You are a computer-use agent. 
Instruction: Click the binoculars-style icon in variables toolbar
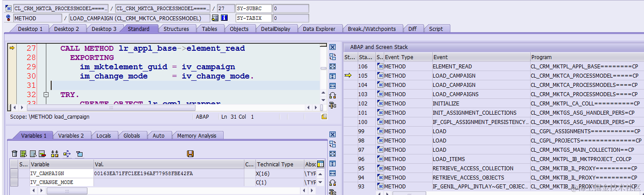tap(55, 154)
